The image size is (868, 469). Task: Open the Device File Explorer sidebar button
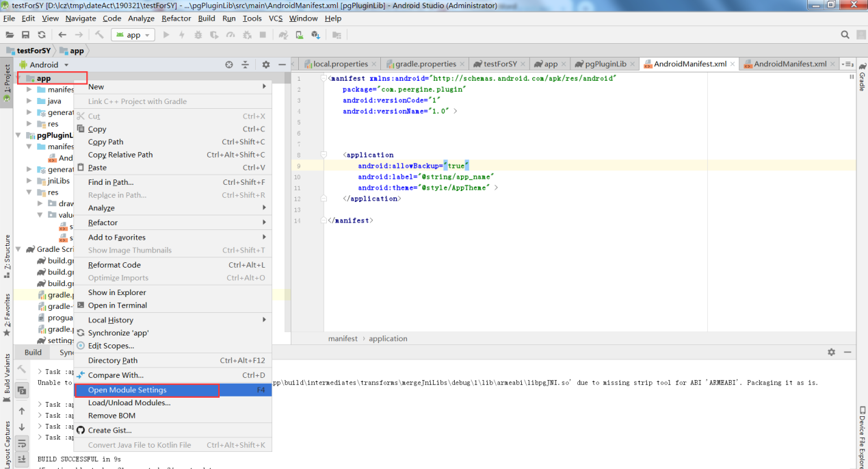[862, 438]
